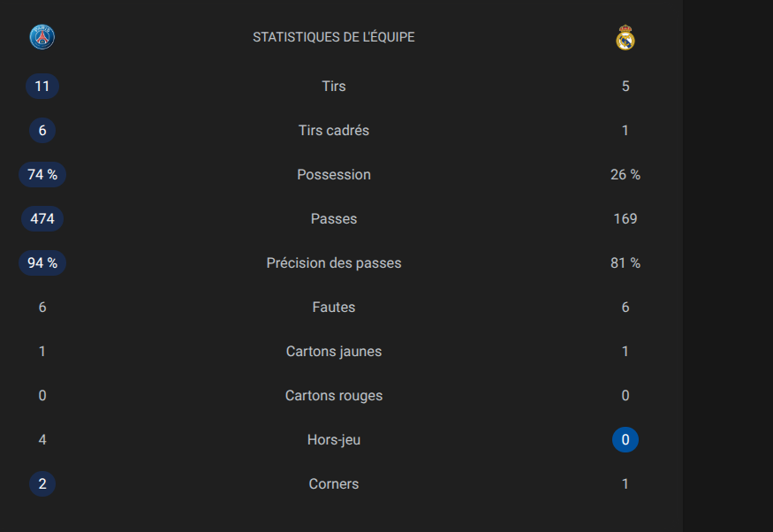Select the PSG shots badge showing 11
Image resolution: width=773 pixels, height=532 pixels.
coord(42,87)
